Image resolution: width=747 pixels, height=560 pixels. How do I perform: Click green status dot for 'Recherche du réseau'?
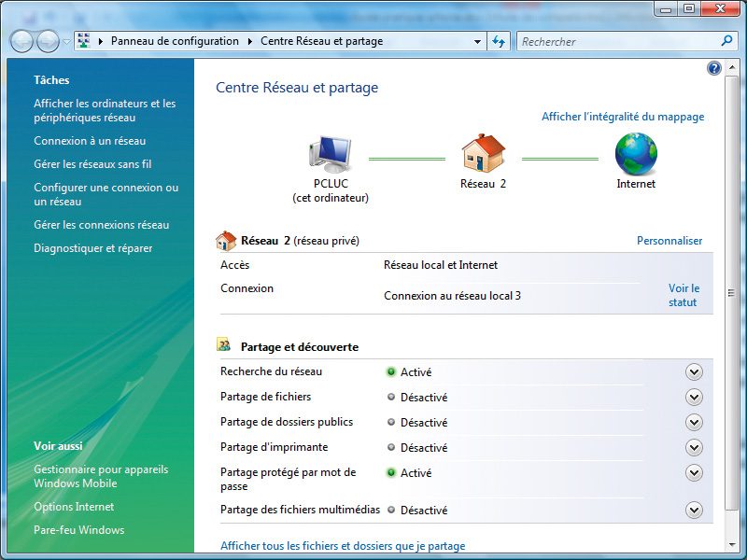[x=391, y=371]
